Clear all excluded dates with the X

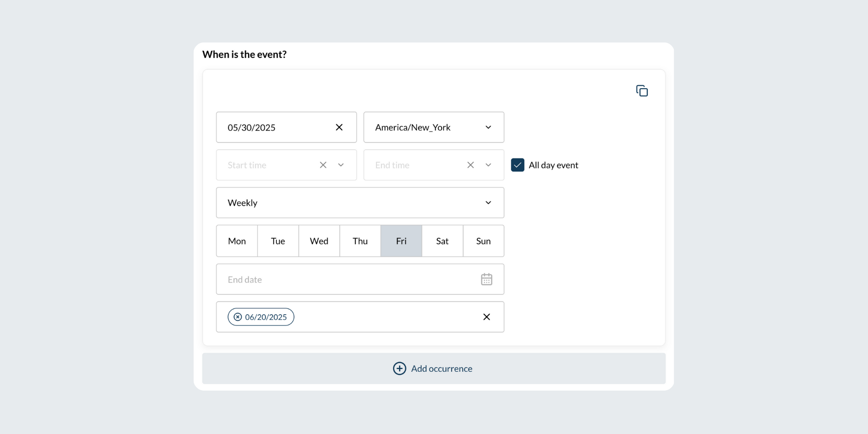pyautogui.click(x=487, y=317)
